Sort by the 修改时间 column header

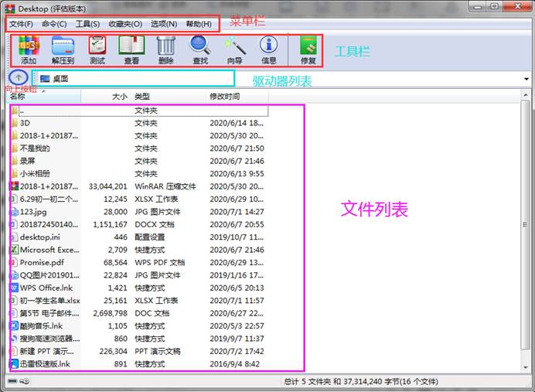[x=225, y=97]
